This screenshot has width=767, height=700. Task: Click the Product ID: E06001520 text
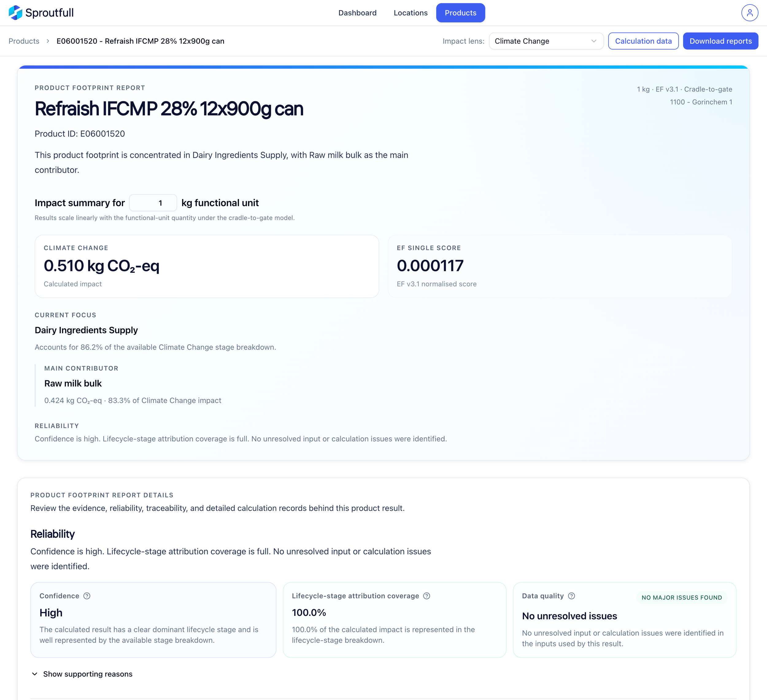click(80, 133)
